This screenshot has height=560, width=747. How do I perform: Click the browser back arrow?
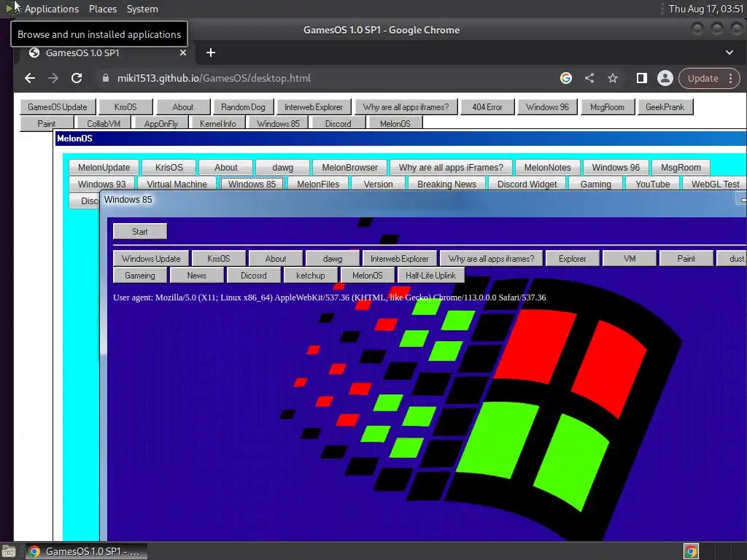click(x=30, y=78)
